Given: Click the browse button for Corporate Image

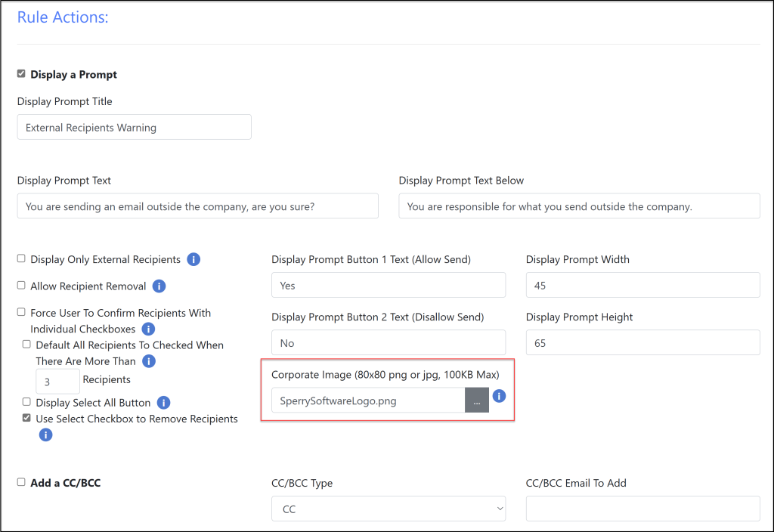Looking at the screenshot, I should click(x=477, y=401).
